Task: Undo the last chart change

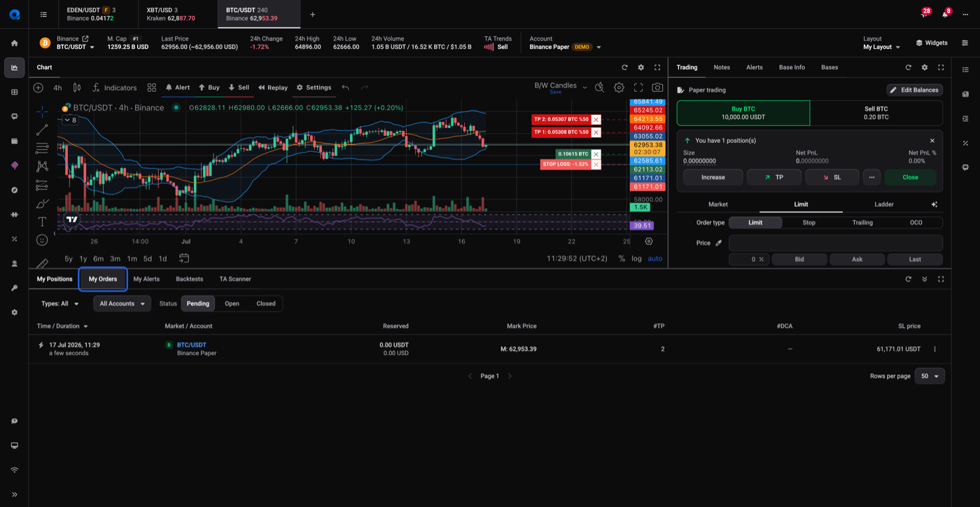Action: click(345, 88)
